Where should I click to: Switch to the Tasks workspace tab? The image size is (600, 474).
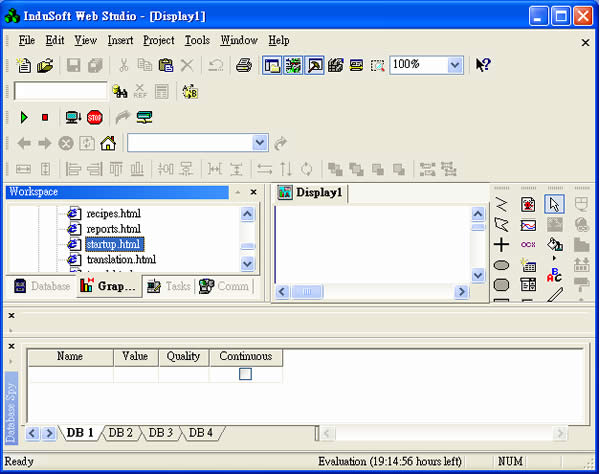click(168, 286)
